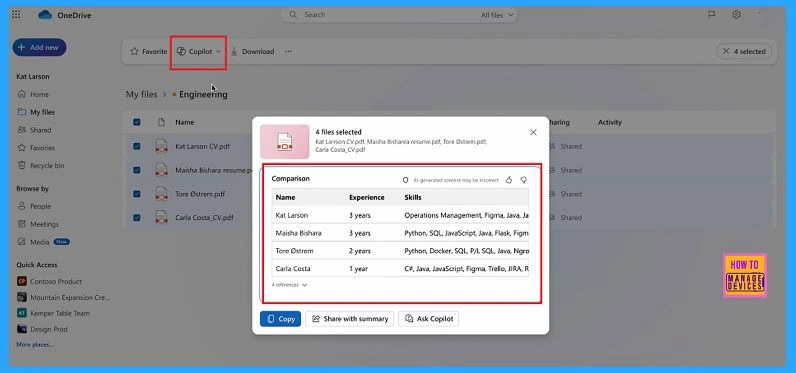
Task: Click the Ask Copilot button
Action: click(x=429, y=319)
